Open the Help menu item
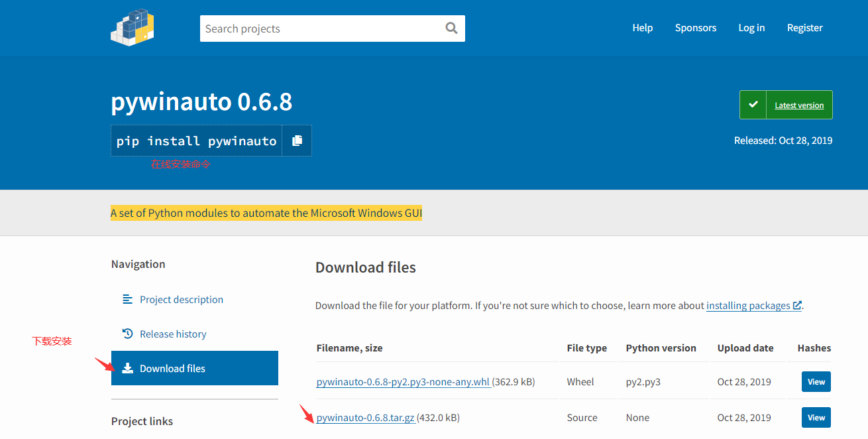 (642, 28)
